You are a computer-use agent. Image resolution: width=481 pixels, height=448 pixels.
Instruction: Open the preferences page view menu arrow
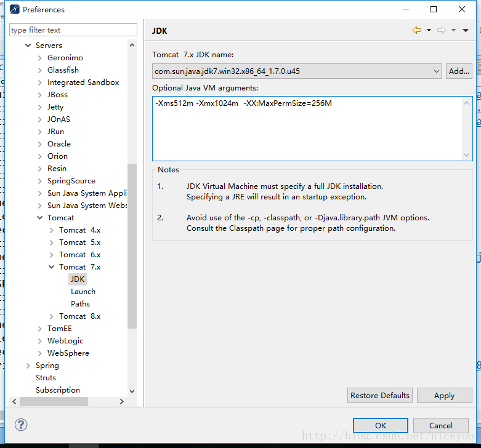tap(466, 30)
